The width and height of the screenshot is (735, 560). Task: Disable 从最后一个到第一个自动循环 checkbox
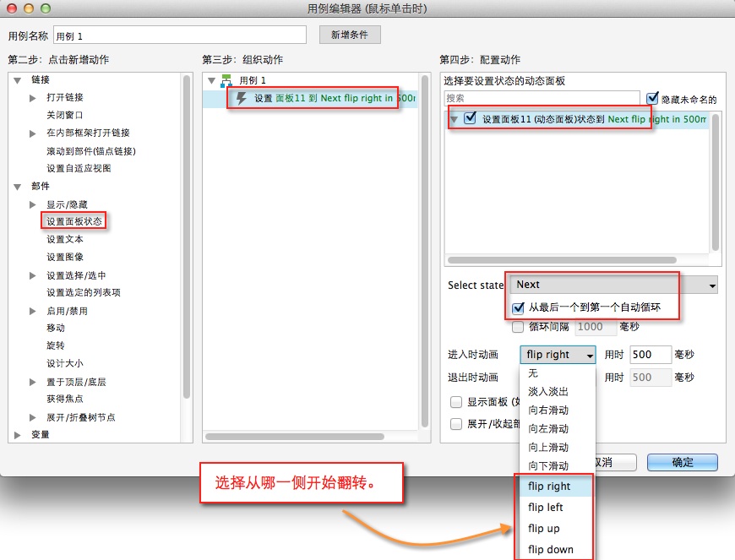pos(518,308)
